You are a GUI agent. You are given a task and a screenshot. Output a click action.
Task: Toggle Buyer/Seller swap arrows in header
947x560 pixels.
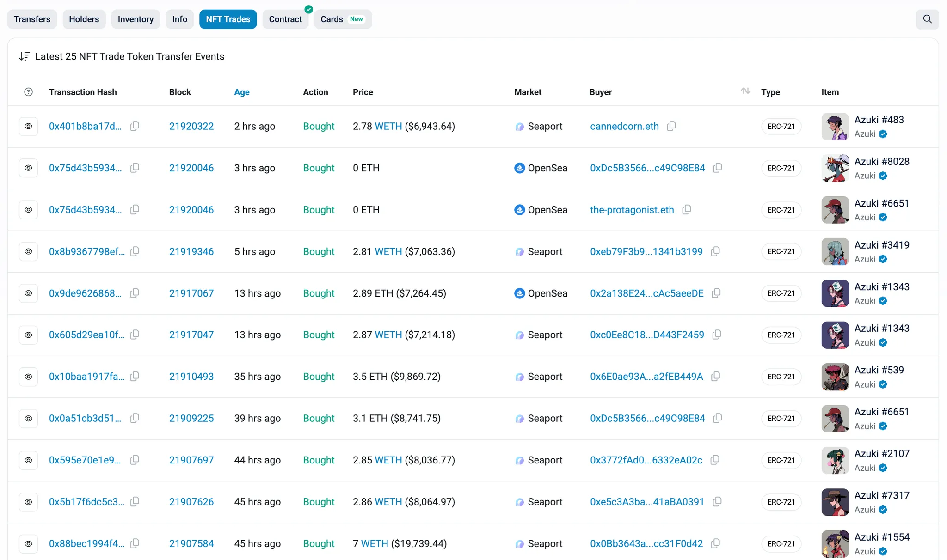[745, 91]
